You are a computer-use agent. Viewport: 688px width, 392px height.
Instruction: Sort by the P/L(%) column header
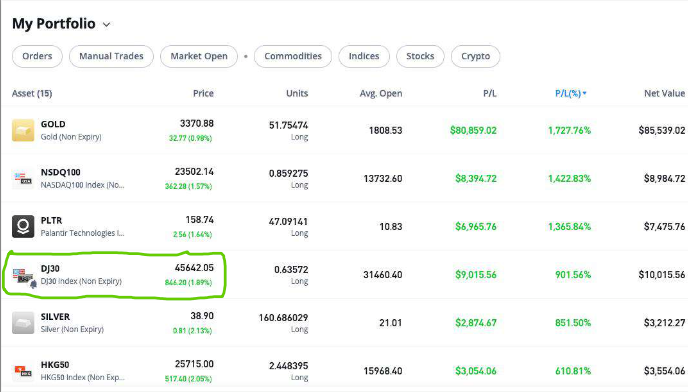tap(570, 93)
